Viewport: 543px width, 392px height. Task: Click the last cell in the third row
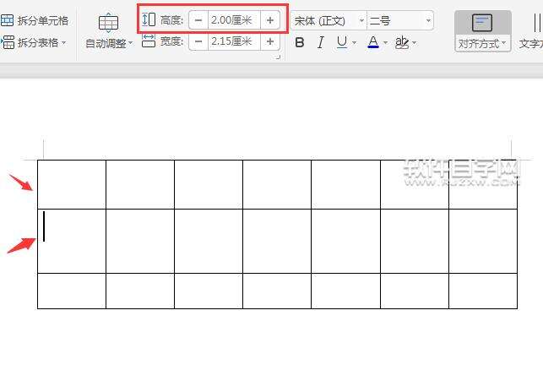click(483, 291)
